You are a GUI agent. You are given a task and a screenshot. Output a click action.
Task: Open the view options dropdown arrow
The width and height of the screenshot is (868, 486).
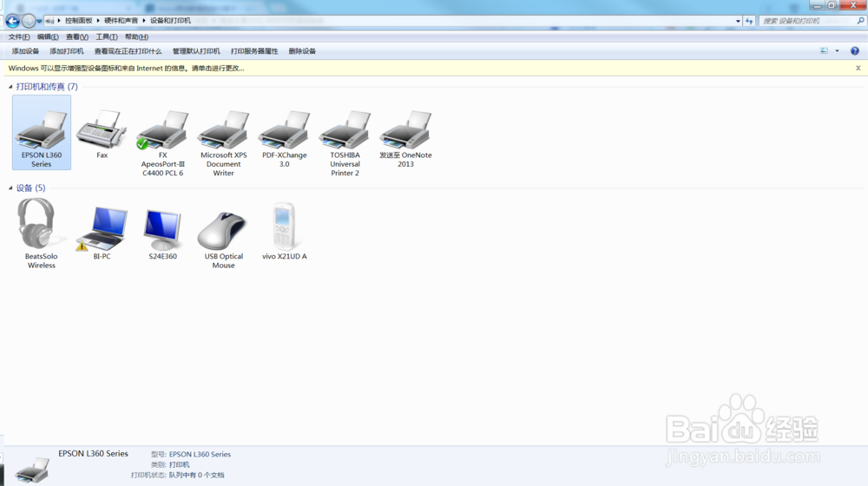click(x=837, y=51)
